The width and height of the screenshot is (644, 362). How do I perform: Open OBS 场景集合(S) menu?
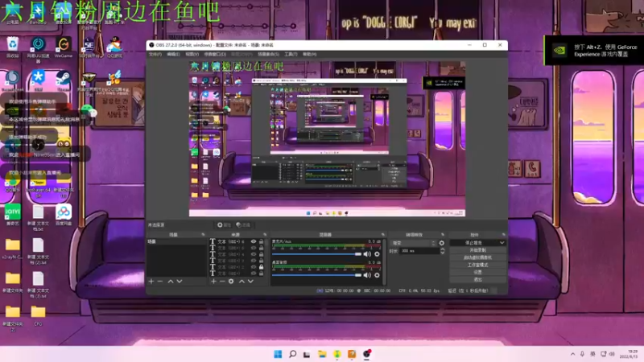268,54
